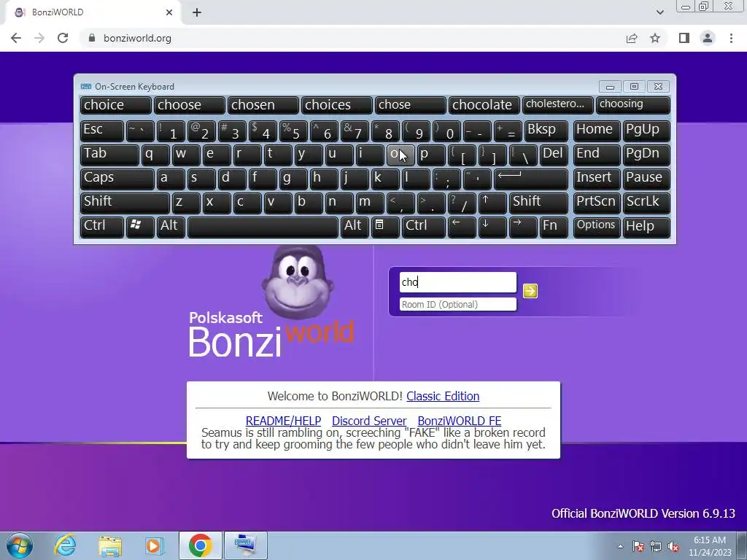The height and width of the screenshot is (560, 747).
Task: Open the Discord Server link
Action: tap(369, 421)
